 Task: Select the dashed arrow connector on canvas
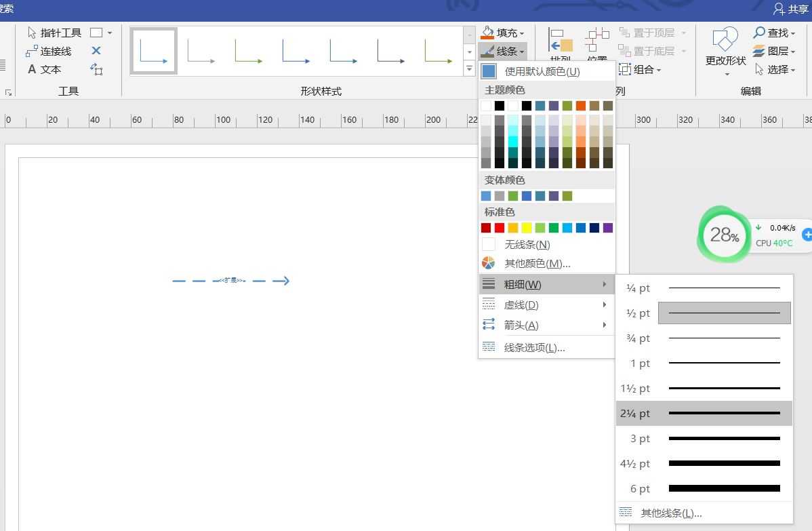(231, 281)
